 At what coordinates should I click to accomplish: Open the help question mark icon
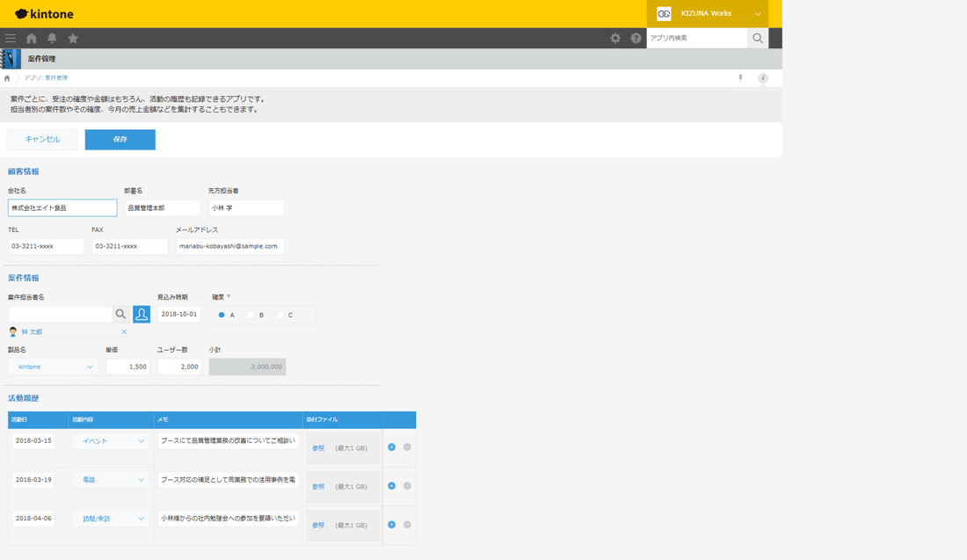tap(636, 38)
